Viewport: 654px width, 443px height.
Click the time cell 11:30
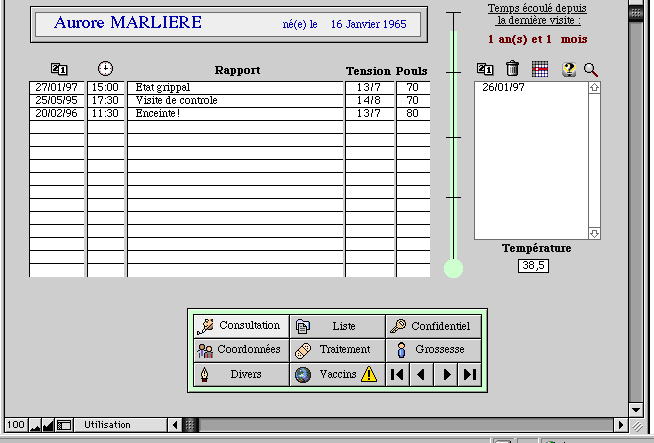[x=106, y=113]
